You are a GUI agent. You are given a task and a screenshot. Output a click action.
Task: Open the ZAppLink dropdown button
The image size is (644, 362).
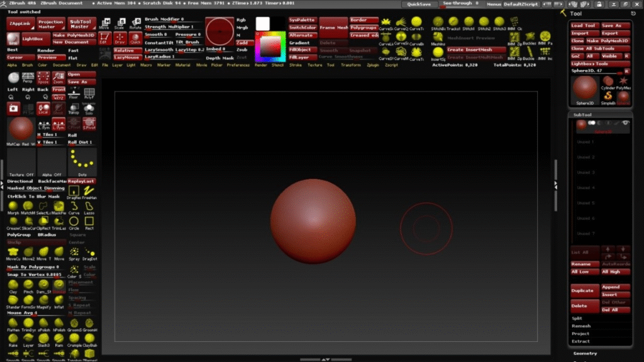pos(19,24)
